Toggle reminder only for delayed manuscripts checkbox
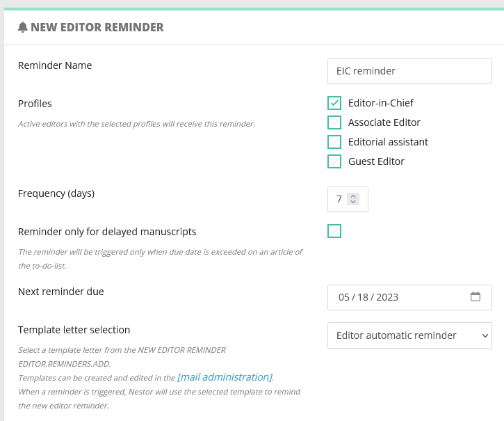This screenshot has height=421, width=504. tap(334, 231)
